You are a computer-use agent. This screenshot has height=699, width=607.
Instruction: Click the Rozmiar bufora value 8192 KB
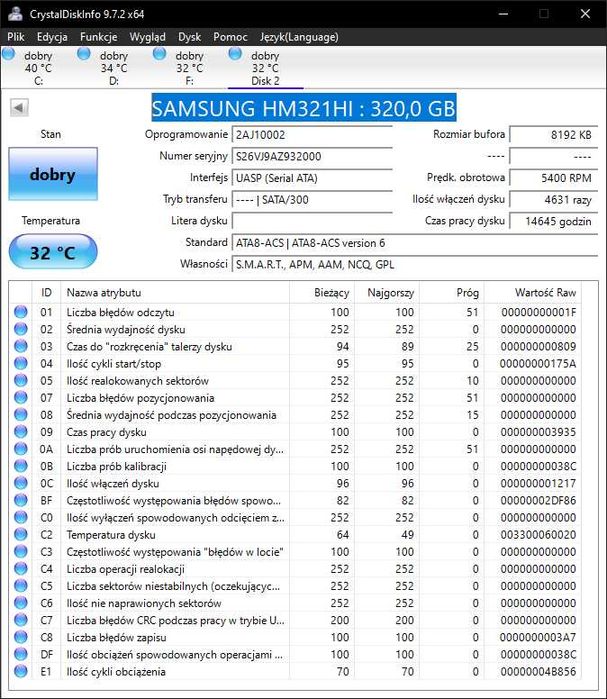point(553,135)
